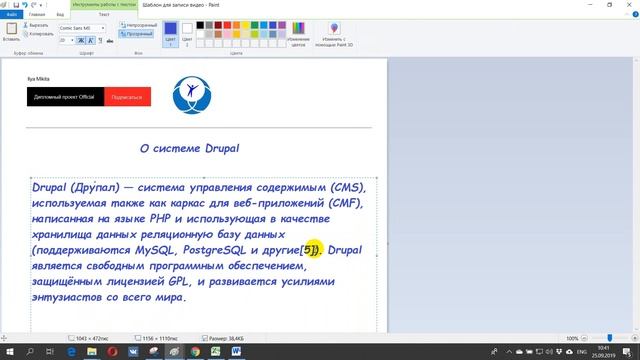The width and height of the screenshot is (640, 360).
Task: Toggle underline text formatting
Action: (x=100, y=40)
